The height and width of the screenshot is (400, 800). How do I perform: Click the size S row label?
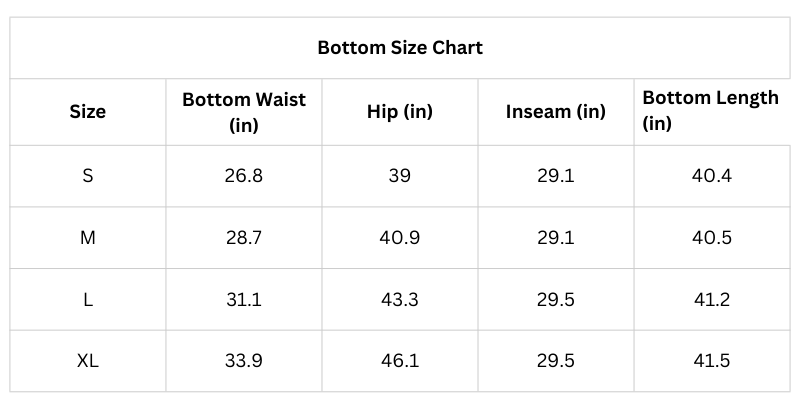pyautogui.click(x=88, y=176)
